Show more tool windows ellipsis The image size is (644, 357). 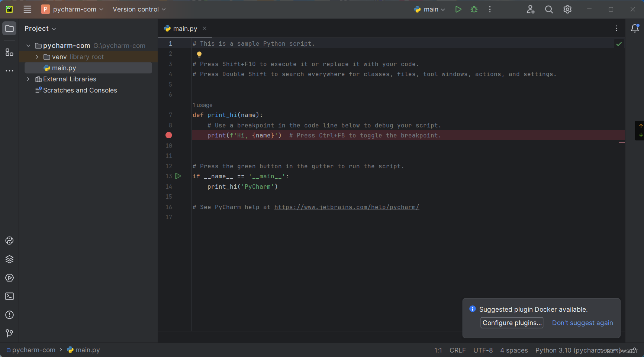click(x=9, y=71)
